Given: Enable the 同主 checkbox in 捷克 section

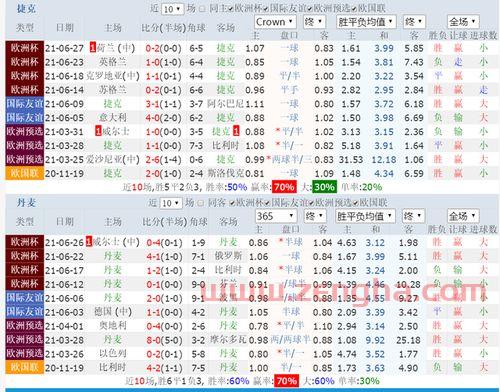Looking at the screenshot, I should (x=202, y=9).
